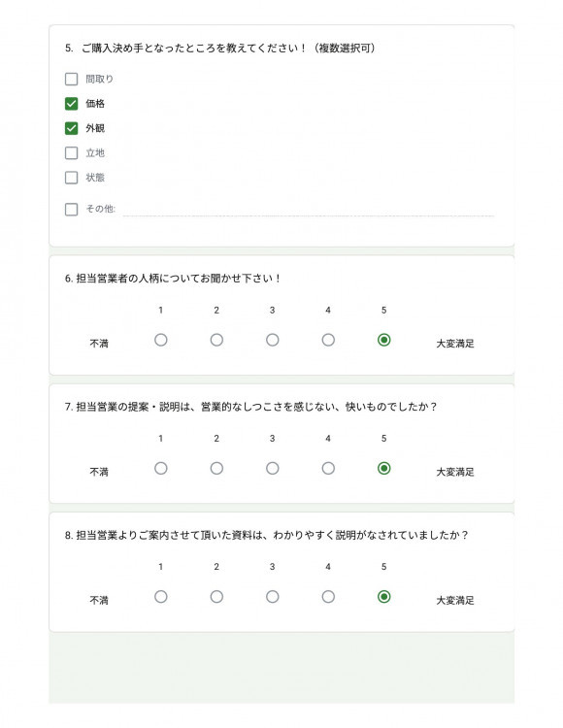Pick rating 3 for question 7
This screenshot has width=563, height=728.
pos(273,468)
